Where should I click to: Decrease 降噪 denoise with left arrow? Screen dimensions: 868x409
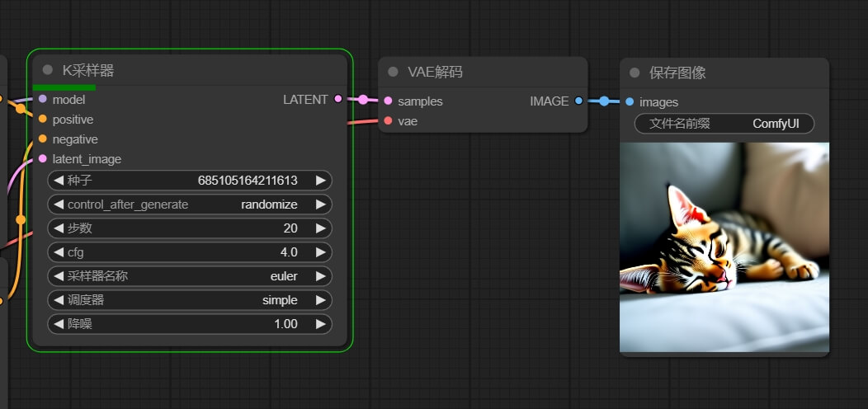coord(59,324)
